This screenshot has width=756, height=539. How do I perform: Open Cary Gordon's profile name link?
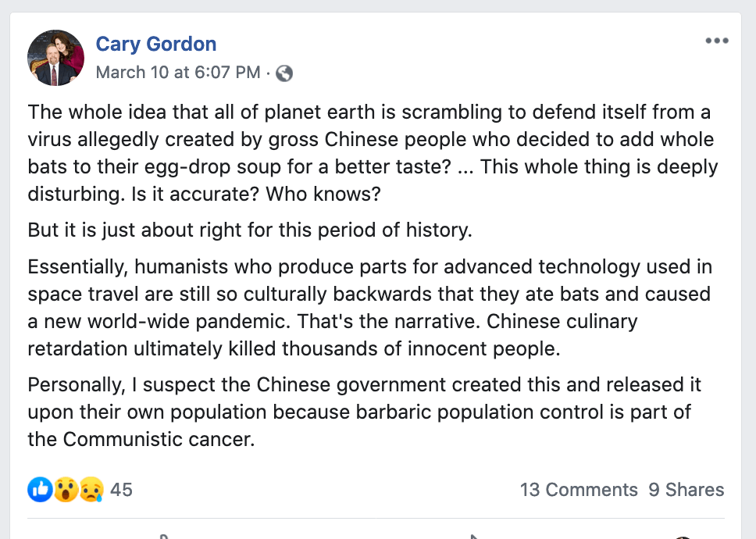pyautogui.click(x=155, y=45)
